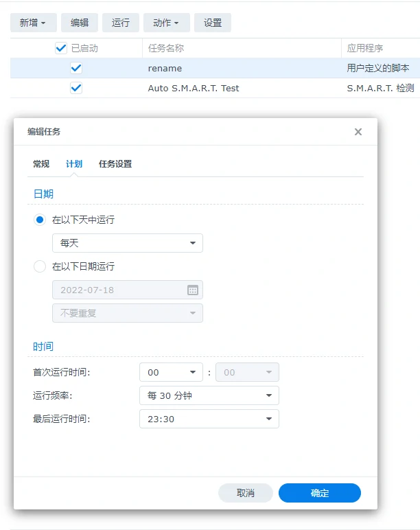Select the rename task name
This screenshot has width=420, height=530.
coord(165,68)
